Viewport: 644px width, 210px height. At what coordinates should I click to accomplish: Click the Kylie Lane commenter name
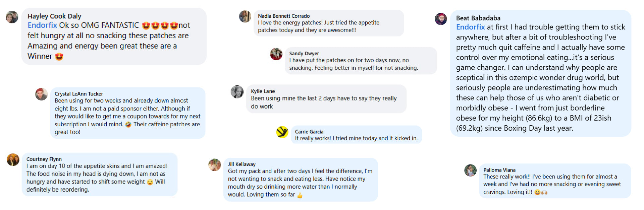point(263,91)
